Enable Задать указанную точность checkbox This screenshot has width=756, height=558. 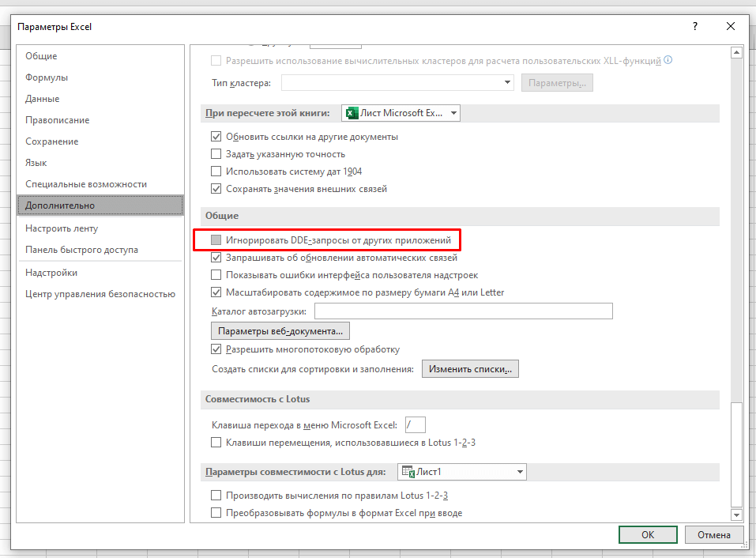click(x=216, y=154)
